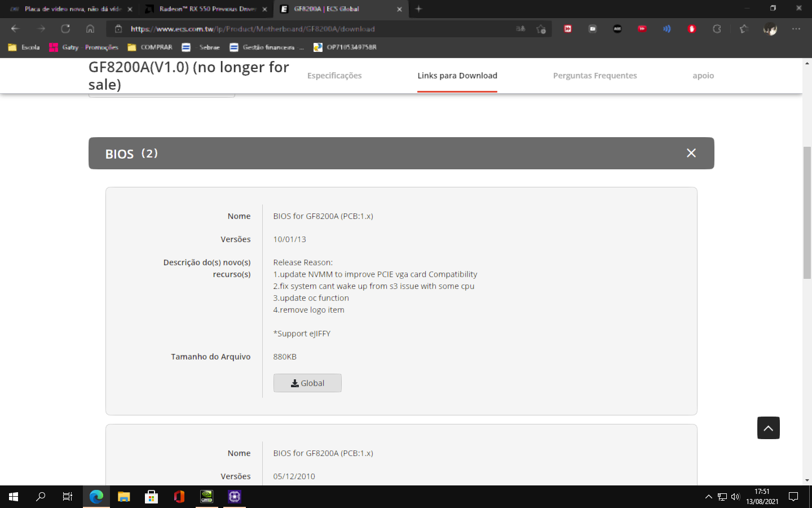Viewport: 812px width, 508px height.
Task: Click the file size 880KB
Action: (285, 357)
